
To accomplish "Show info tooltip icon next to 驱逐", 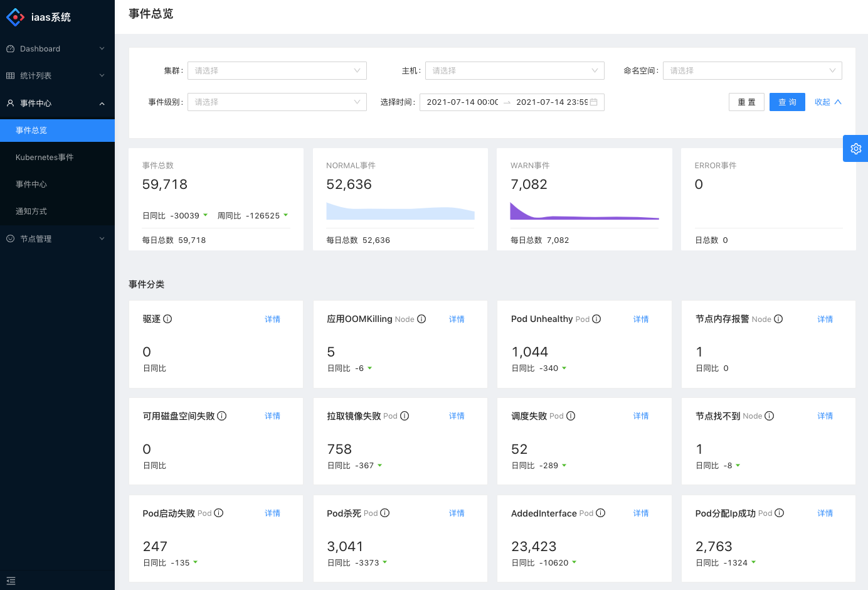I will (x=167, y=319).
